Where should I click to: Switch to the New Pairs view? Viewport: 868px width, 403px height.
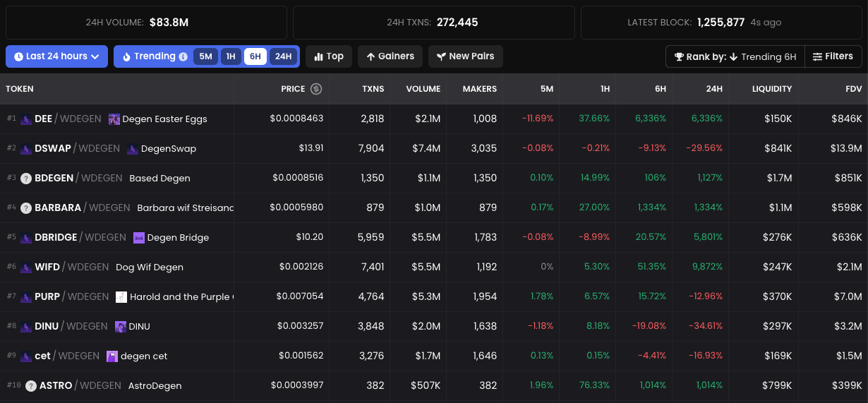coord(465,56)
